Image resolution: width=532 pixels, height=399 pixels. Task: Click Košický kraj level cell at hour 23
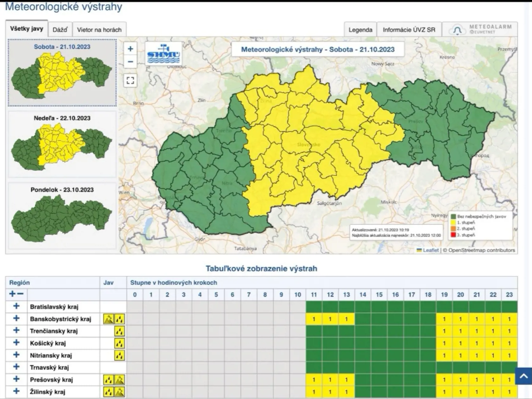tap(509, 343)
